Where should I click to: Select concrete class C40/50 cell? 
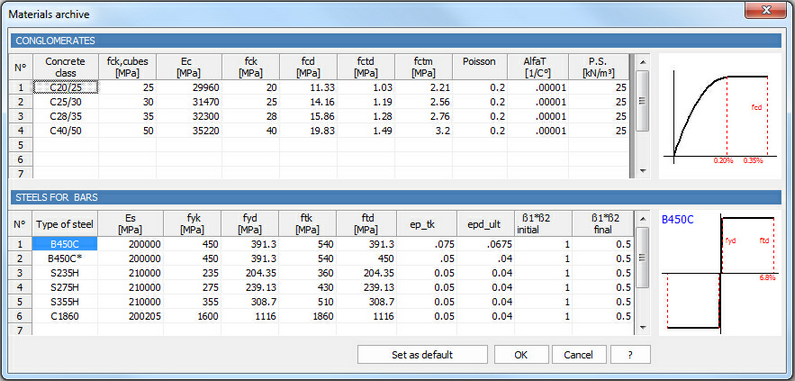66,130
